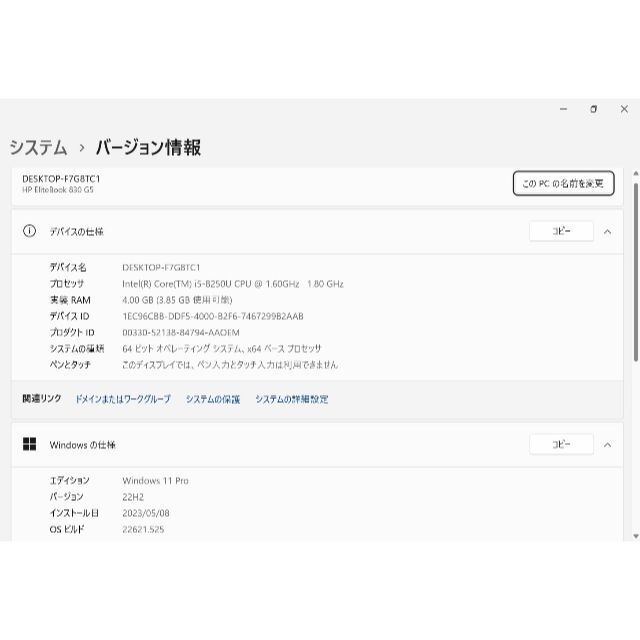Viewport: 640px width, 640px height.
Task: Select the Intel(R) Core(TM) i5-8250U processor value
Action: (233, 284)
